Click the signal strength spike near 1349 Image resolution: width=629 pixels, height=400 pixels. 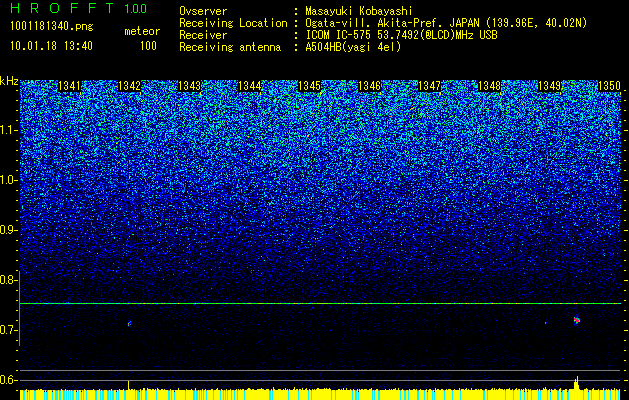(x=576, y=383)
